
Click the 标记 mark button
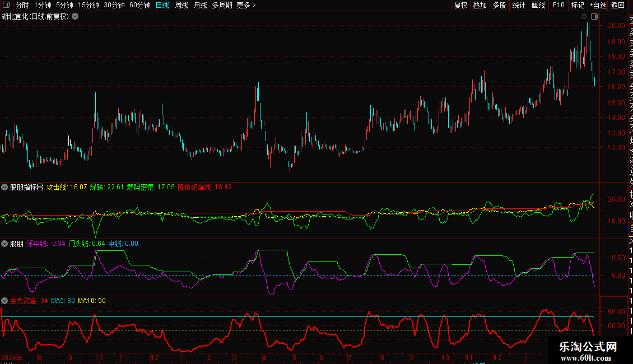[578, 5]
